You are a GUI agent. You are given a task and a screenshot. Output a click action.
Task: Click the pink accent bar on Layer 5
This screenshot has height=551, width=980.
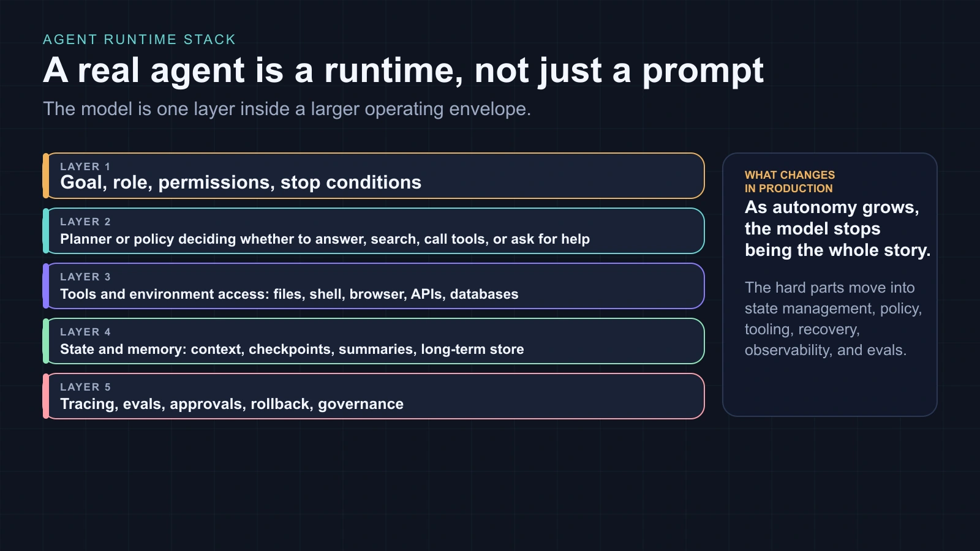pyautogui.click(x=46, y=396)
